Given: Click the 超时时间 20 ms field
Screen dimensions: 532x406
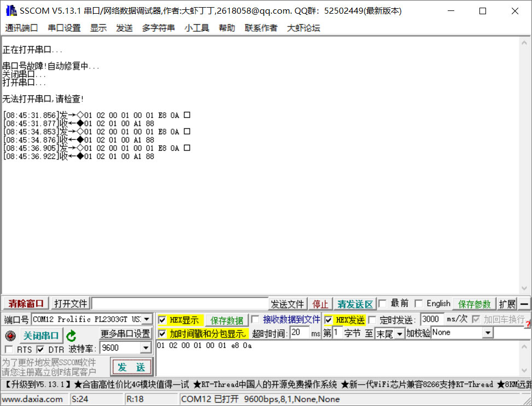Looking at the screenshot, I should coord(299,332).
